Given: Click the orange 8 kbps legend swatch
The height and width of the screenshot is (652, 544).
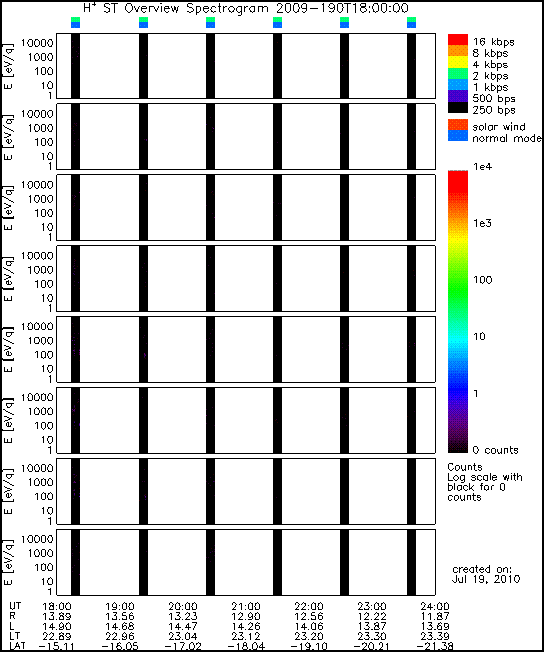Looking at the screenshot, I should tap(458, 50).
